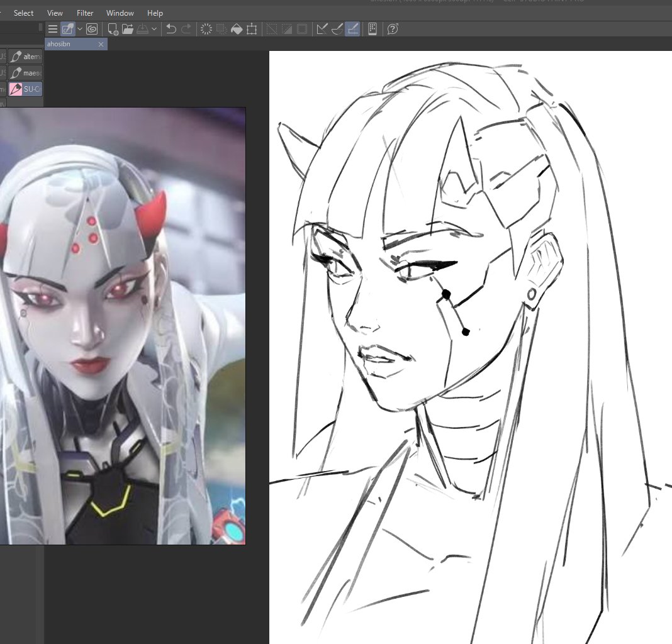The height and width of the screenshot is (644, 672).
Task: Expand dropdown beside the mode switch icon
Action: point(80,29)
